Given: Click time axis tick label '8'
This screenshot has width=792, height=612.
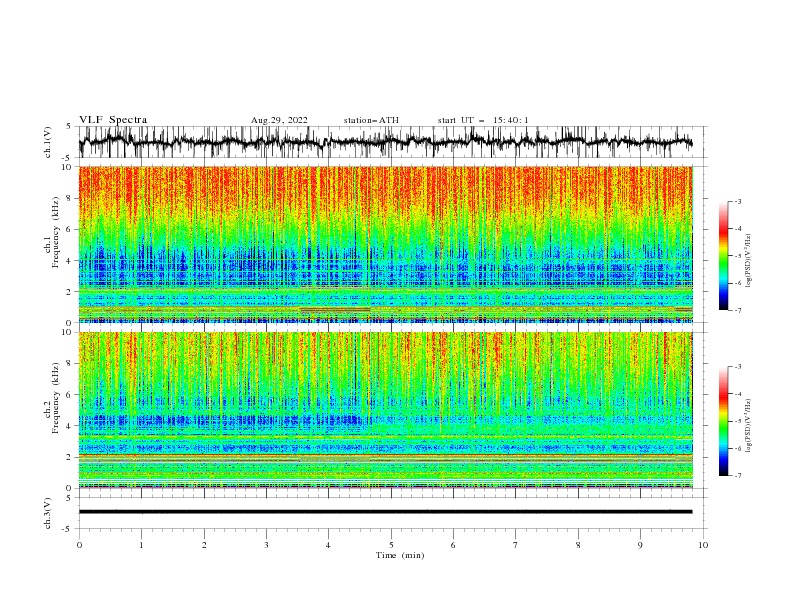Looking at the screenshot, I should click(578, 545).
